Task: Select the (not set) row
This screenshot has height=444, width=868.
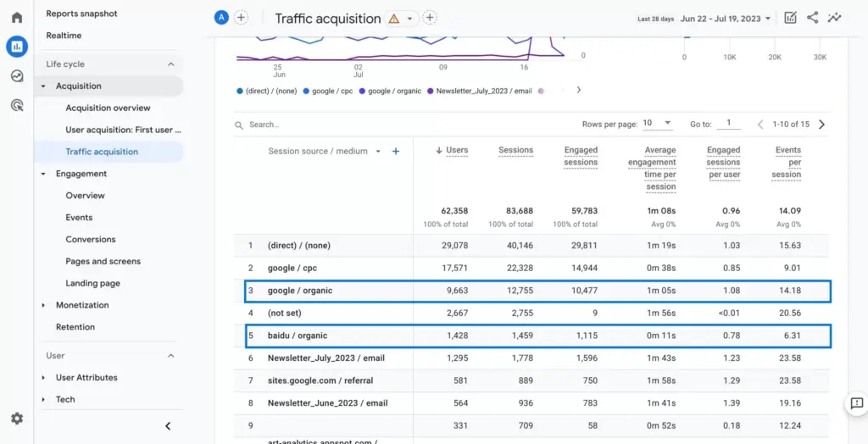Action: coord(531,314)
